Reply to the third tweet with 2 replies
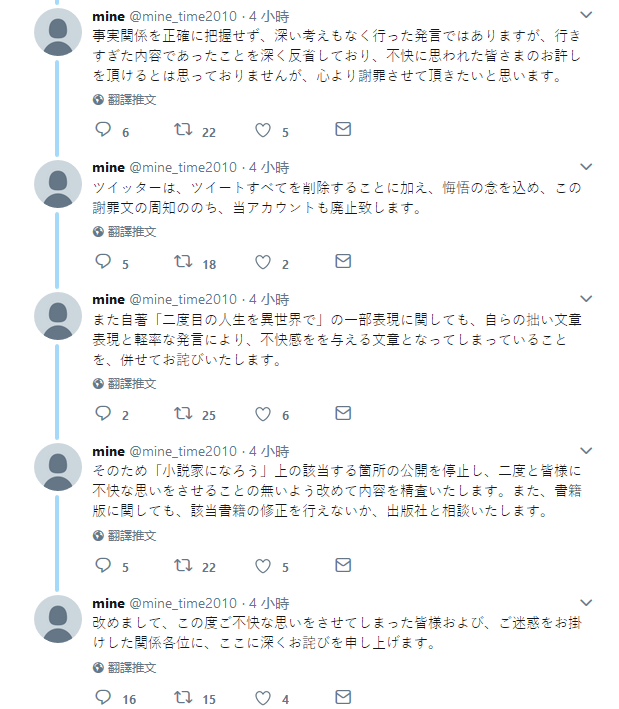Viewport: 619px width, 709px height. (x=103, y=413)
